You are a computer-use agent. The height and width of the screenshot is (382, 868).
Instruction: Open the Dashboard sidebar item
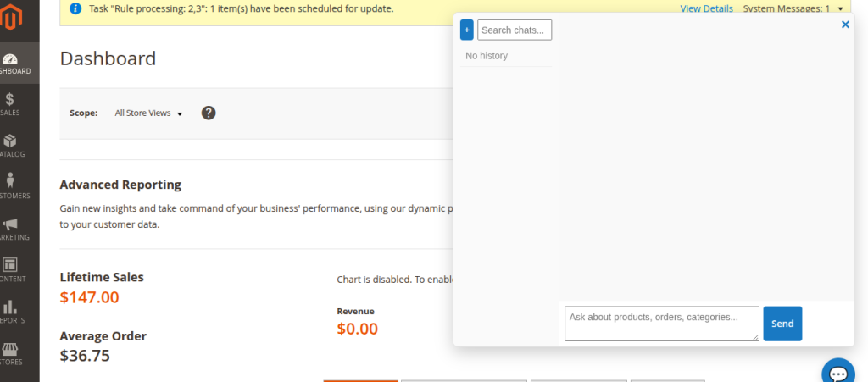click(13, 64)
